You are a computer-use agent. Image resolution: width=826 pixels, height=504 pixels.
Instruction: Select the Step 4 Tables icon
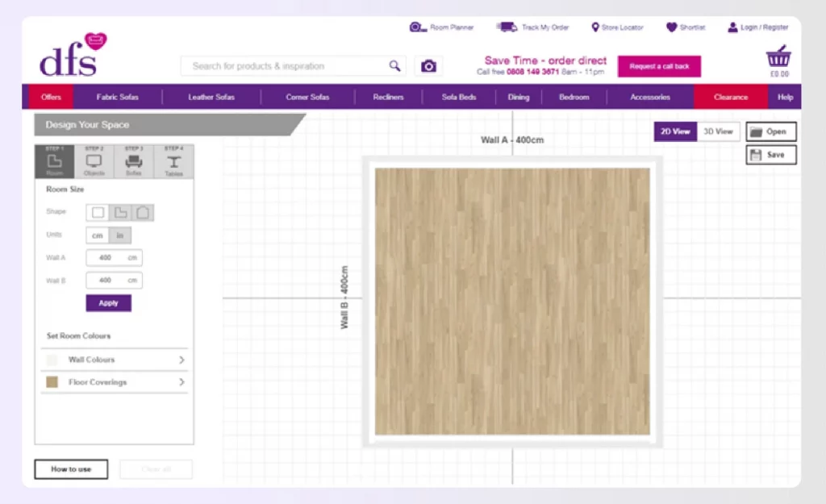(173, 161)
